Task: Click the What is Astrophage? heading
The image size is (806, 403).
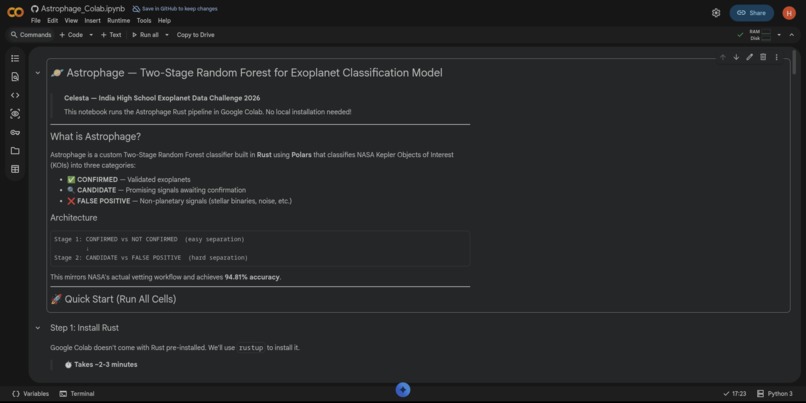Action: pyautogui.click(x=96, y=137)
